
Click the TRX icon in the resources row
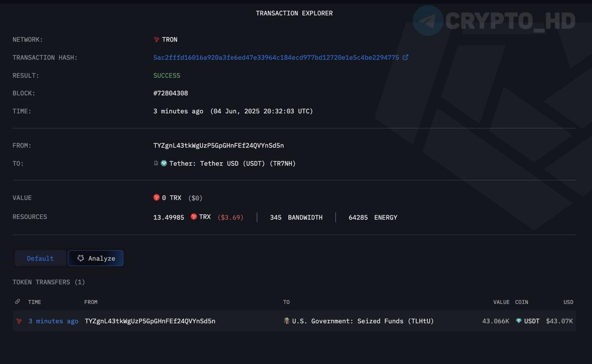[x=194, y=216]
